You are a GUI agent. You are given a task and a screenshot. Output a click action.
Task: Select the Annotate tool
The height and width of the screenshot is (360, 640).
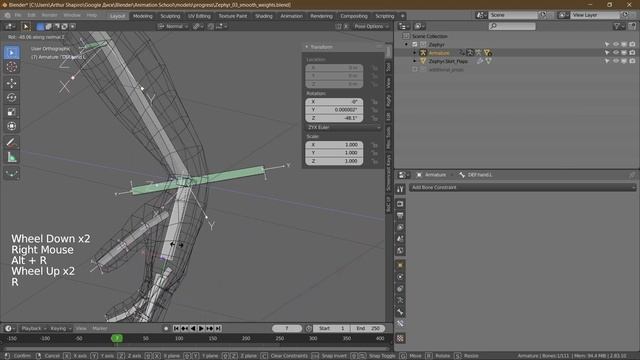click(11, 143)
